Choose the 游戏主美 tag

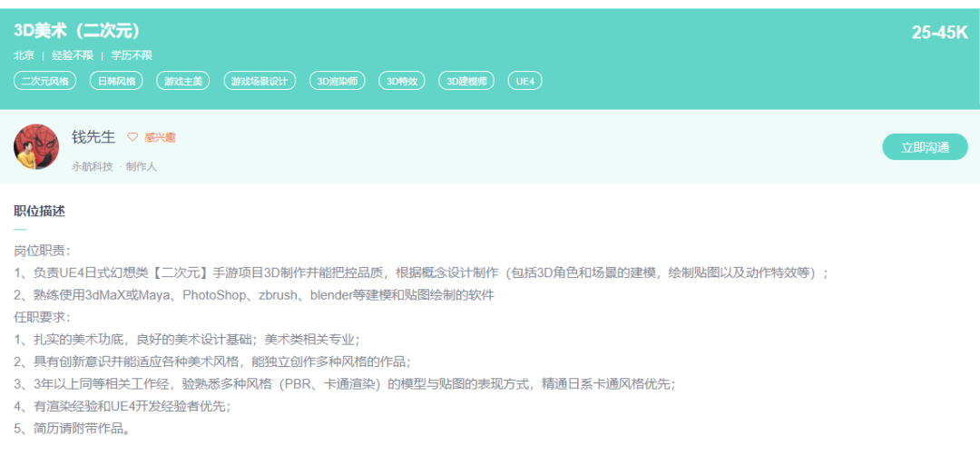coord(182,81)
